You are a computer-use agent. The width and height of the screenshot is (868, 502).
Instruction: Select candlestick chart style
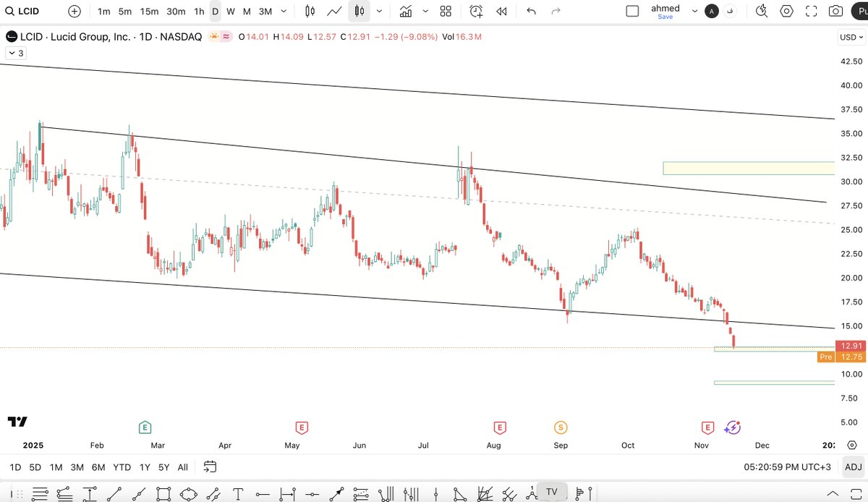[359, 11]
